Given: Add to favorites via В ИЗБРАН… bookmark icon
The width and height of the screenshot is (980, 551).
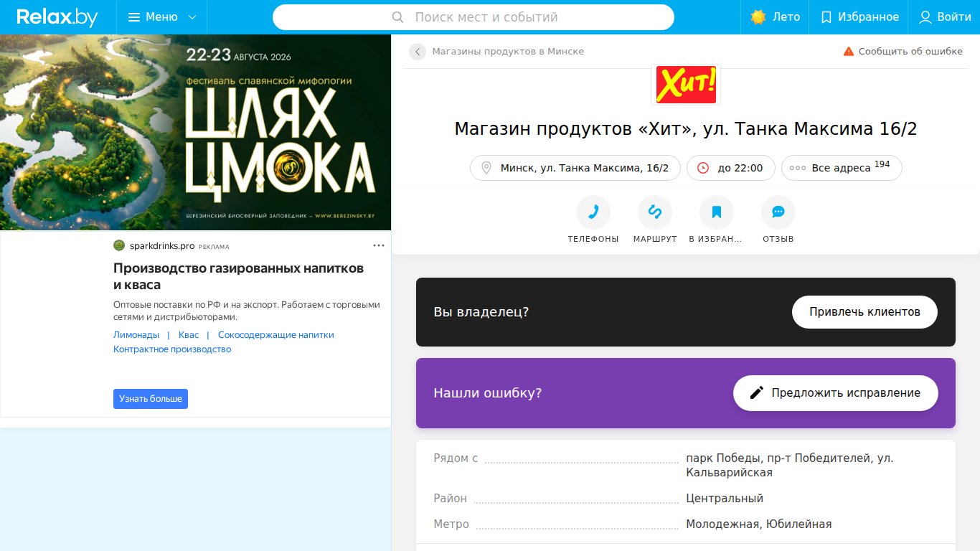Looking at the screenshot, I should (x=717, y=212).
